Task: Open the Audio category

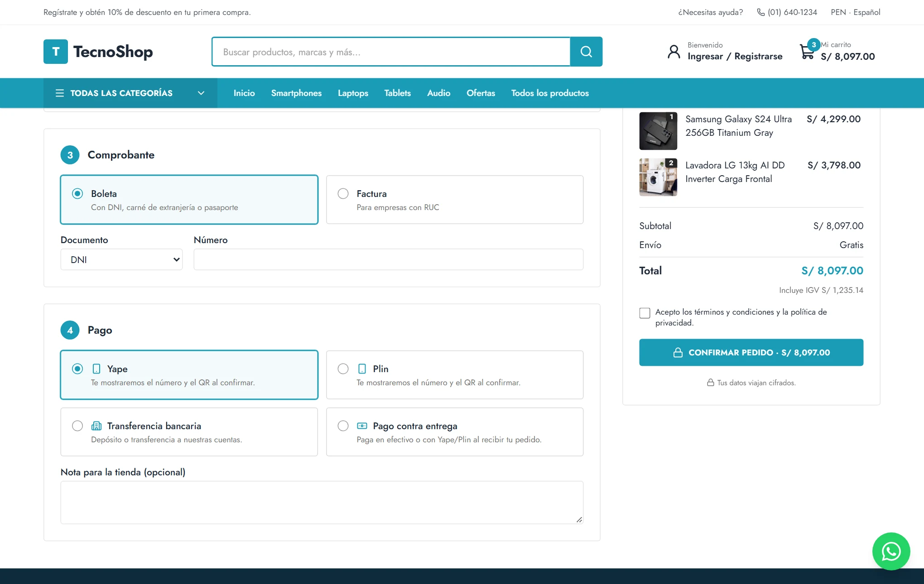Action: 438,93
